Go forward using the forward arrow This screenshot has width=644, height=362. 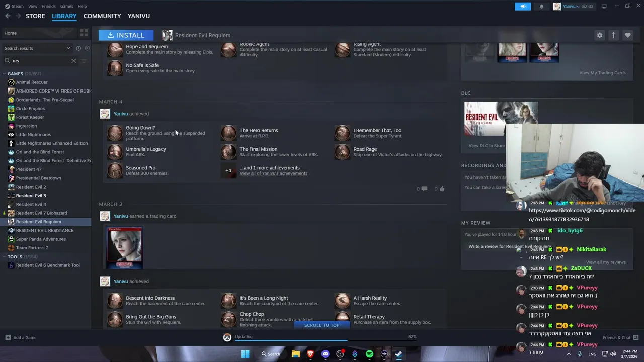18,16
